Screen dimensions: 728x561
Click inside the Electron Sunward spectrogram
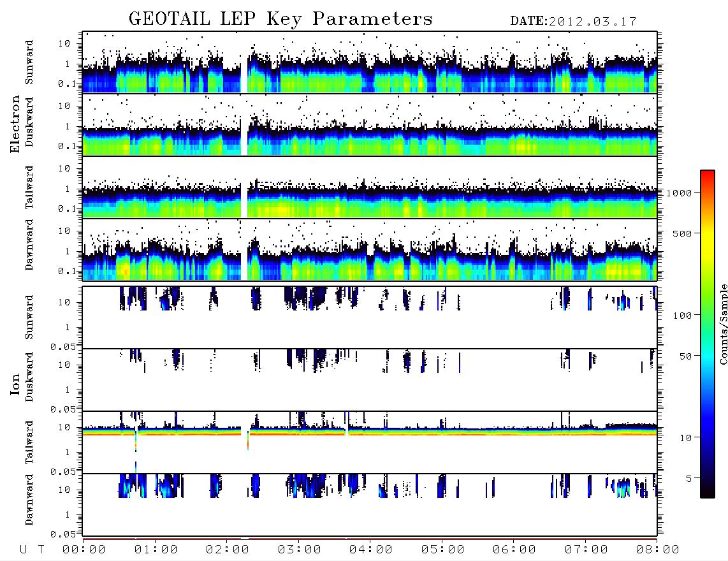370,62
